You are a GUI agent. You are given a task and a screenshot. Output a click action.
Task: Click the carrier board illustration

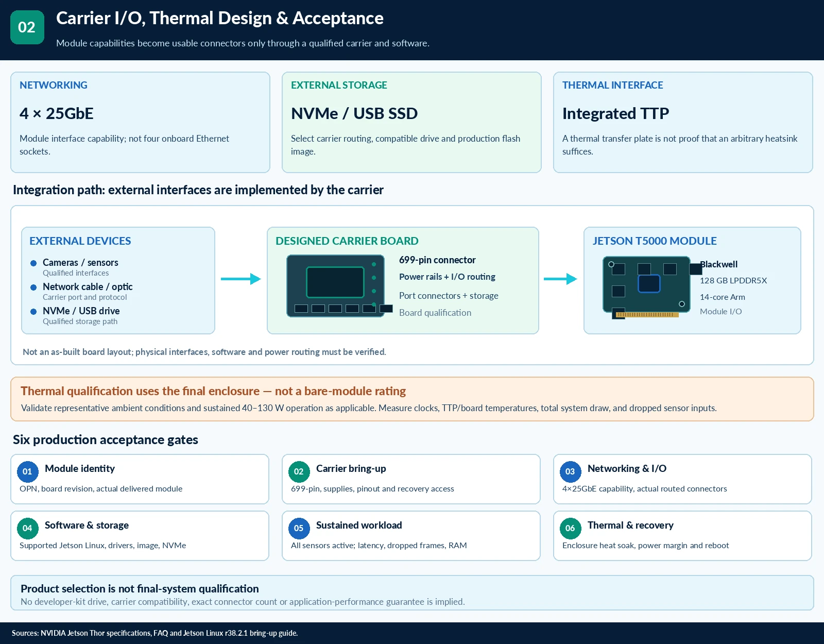[x=339, y=285]
